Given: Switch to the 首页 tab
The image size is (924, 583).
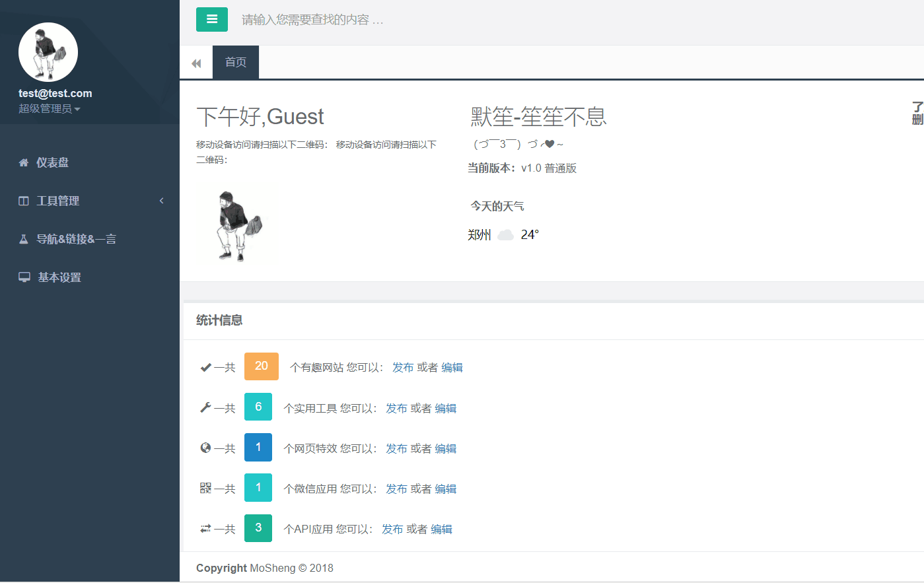Looking at the screenshot, I should tap(236, 63).
